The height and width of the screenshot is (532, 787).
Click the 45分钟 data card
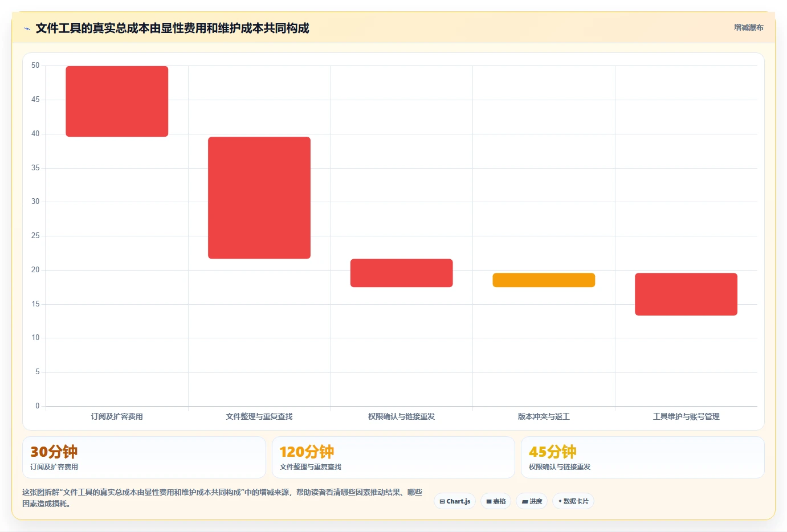642,457
